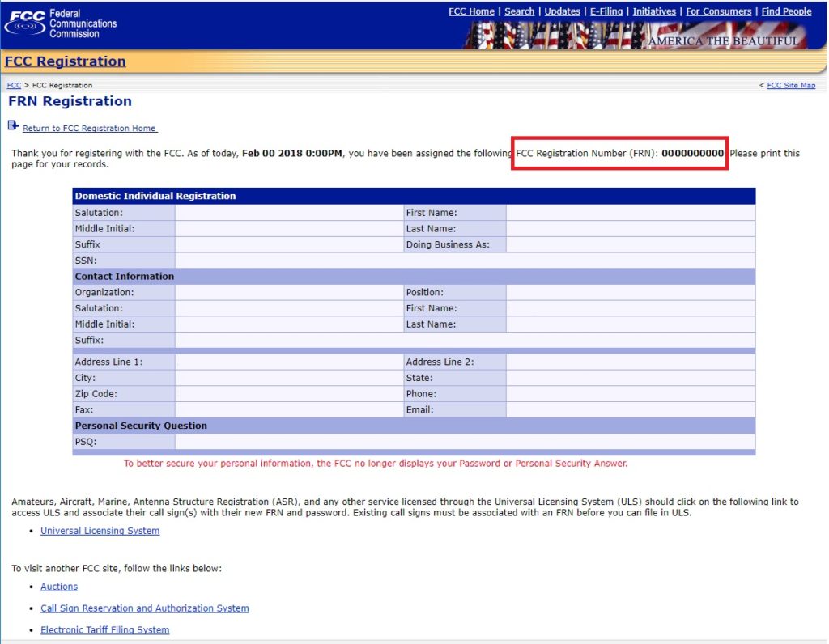Image resolution: width=829 pixels, height=644 pixels.
Task: Go to Updates in top navigation
Action: point(562,11)
